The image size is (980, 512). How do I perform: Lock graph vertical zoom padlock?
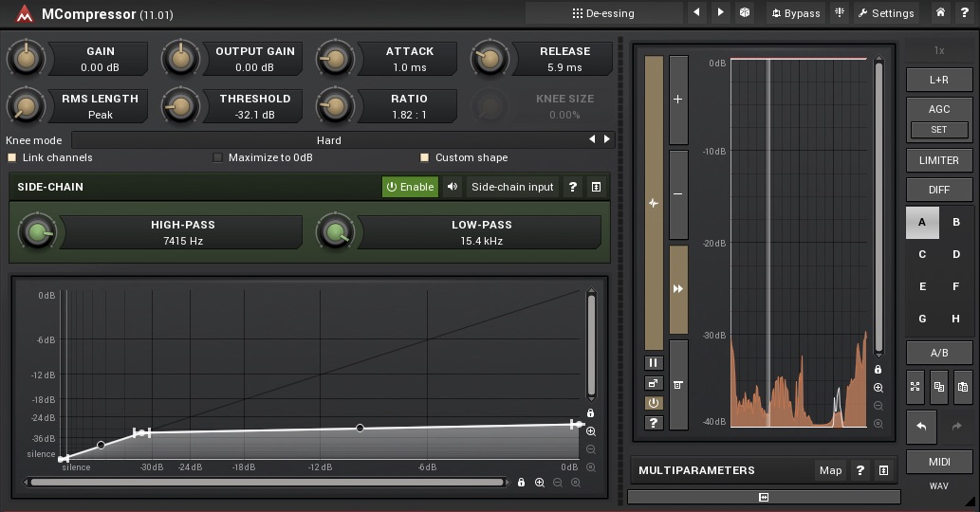click(x=591, y=412)
